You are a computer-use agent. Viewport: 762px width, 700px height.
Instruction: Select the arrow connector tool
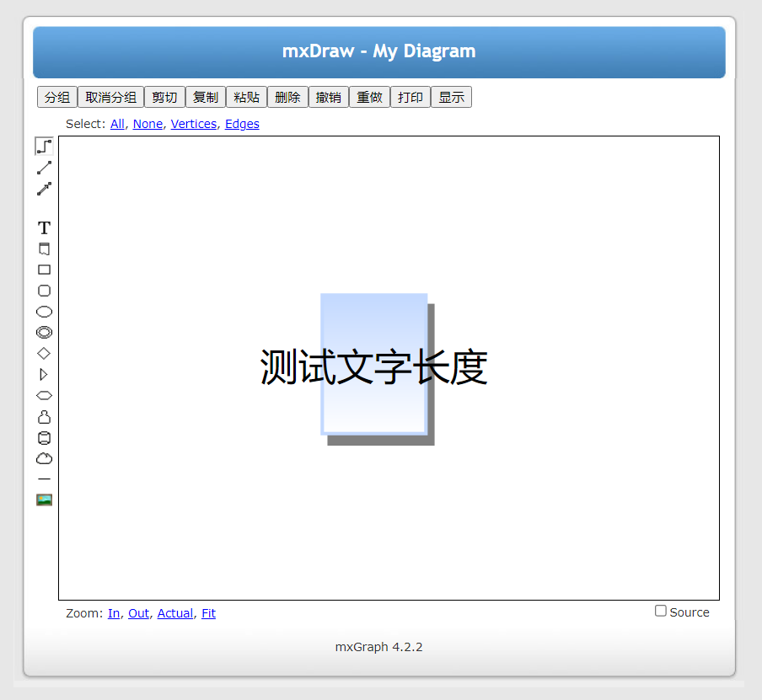click(x=44, y=189)
